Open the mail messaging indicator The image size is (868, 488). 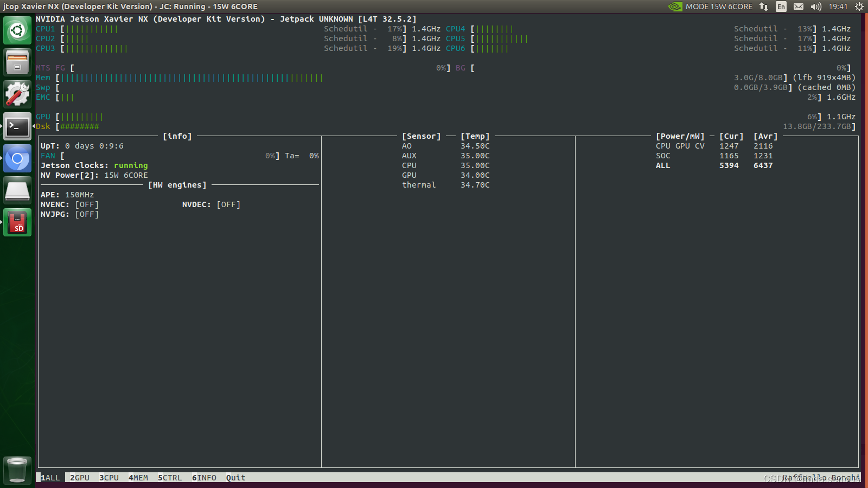tap(799, 7)
